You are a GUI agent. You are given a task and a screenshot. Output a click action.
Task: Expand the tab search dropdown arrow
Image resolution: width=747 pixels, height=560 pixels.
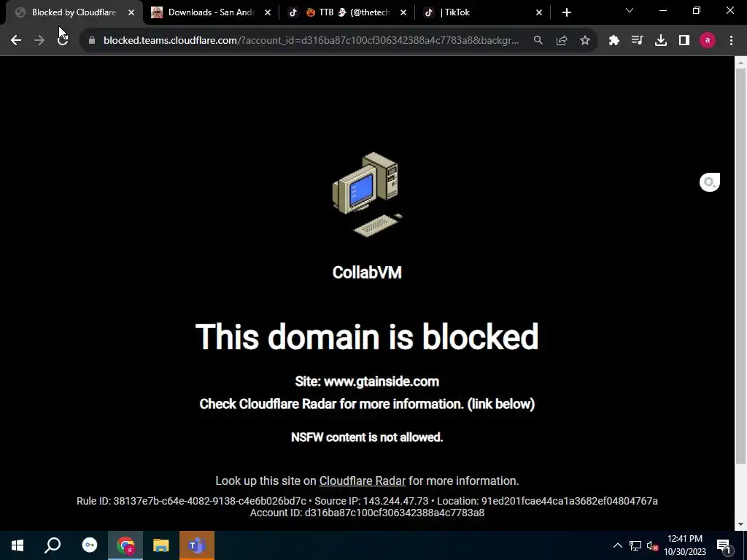pos(630,10)
